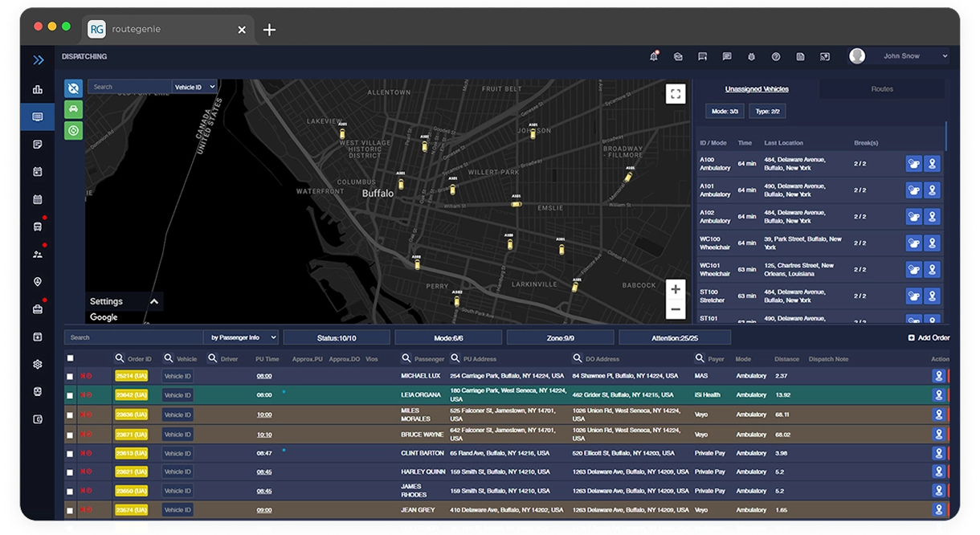
Task: Open the inbox messages icon in top bar
Action: 677,56
